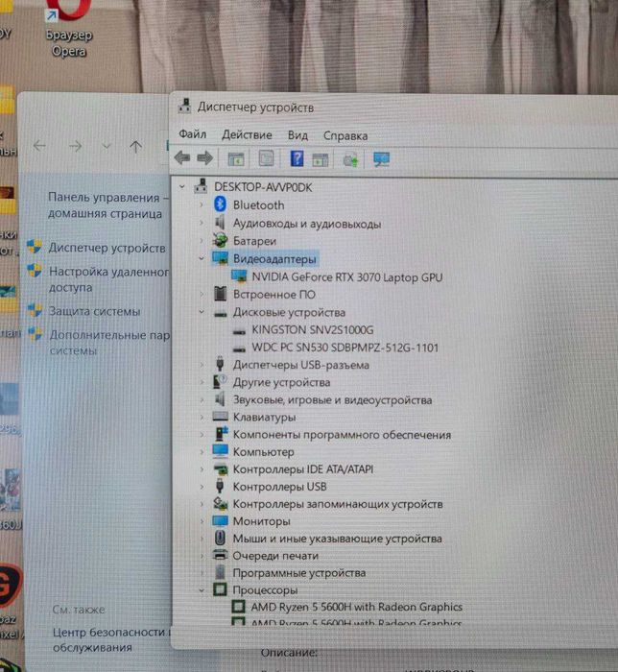Click the Мониторы monitor icon
618x672 pixels.
point(220,521)
